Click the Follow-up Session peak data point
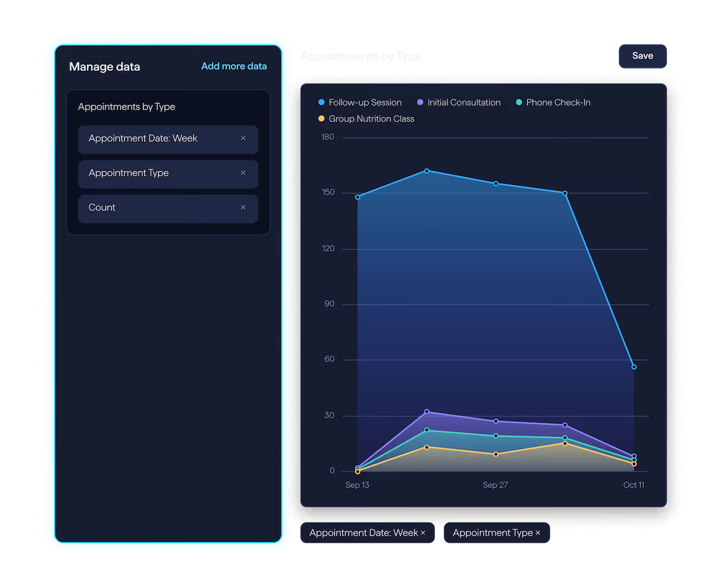Screen dimensions: 721x588 pos(427,171)
